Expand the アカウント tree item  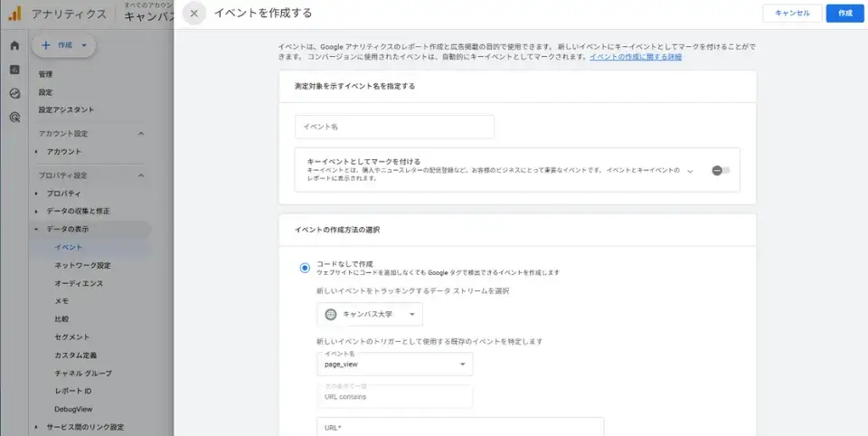click(36, 152)
